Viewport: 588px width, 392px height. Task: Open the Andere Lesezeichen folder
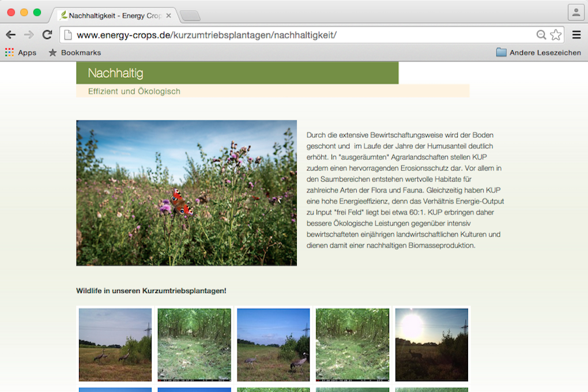(538, 52)
